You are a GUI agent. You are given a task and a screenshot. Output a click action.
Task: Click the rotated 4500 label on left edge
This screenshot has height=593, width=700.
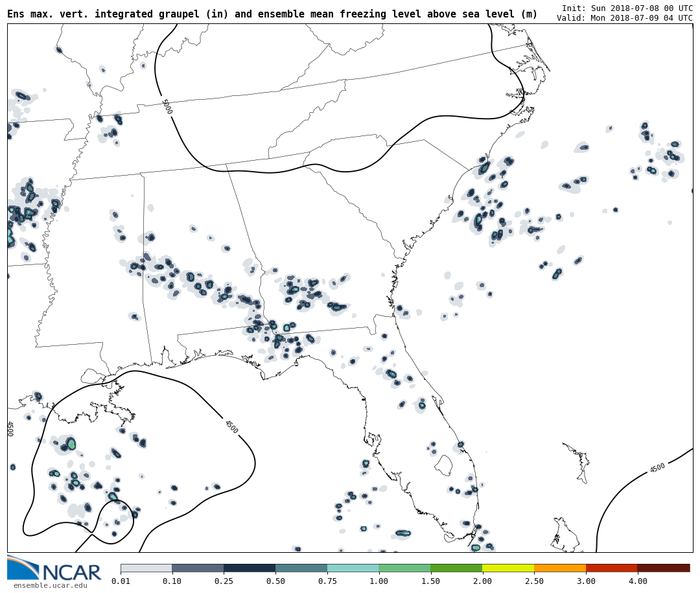point(10,428)
